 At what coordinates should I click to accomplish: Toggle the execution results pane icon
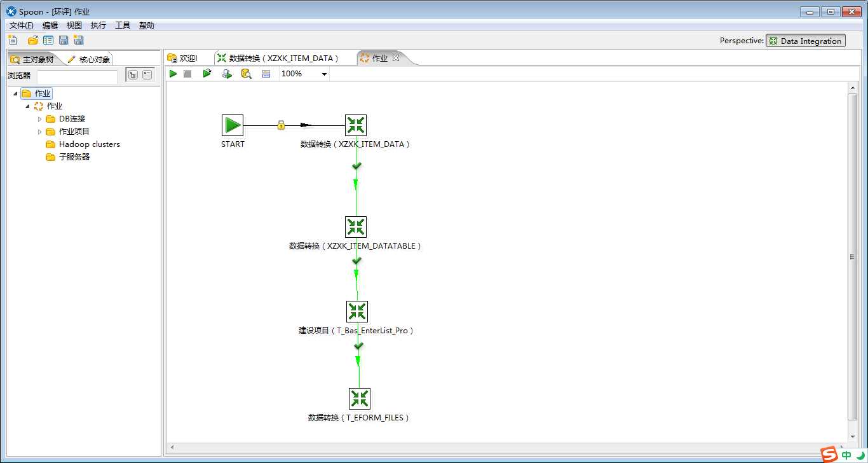tap(266, 74)
